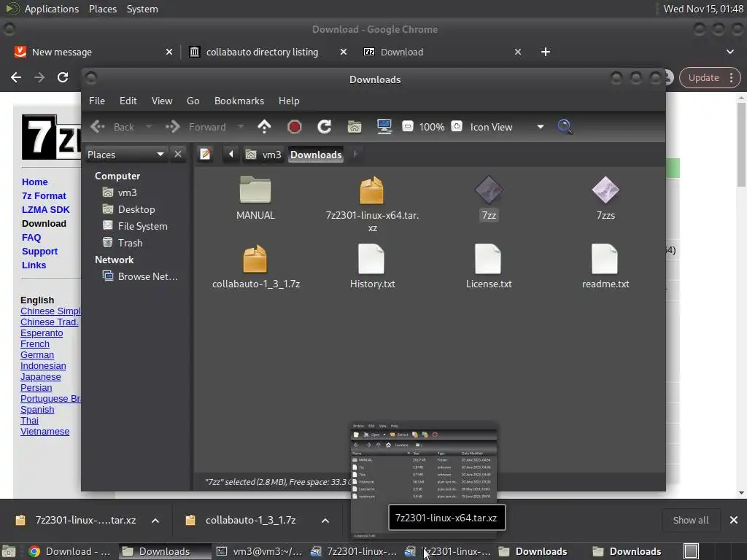
Task: Open the Bookmarks menu
Action: (x=239, y=101)
